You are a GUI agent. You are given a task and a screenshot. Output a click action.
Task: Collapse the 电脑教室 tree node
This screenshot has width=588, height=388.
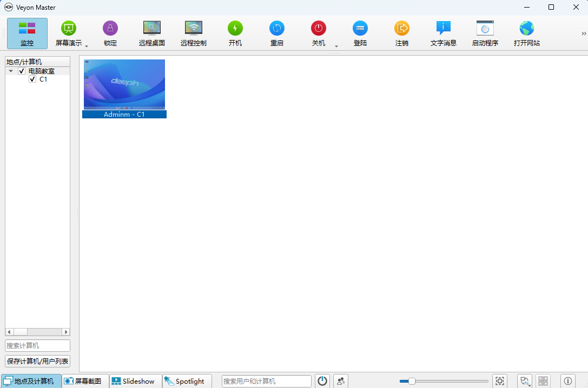coord(11,71)
